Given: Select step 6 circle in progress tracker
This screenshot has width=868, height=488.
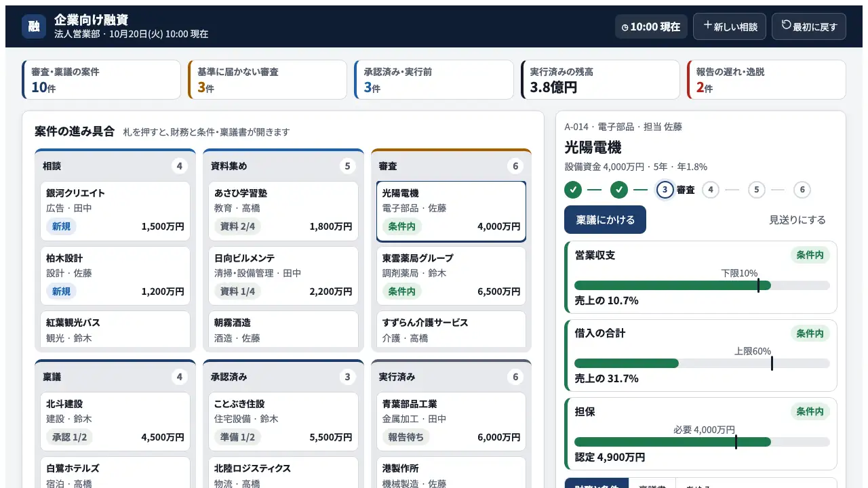Looking at the screenshot, I should click(x=802, y=190).
